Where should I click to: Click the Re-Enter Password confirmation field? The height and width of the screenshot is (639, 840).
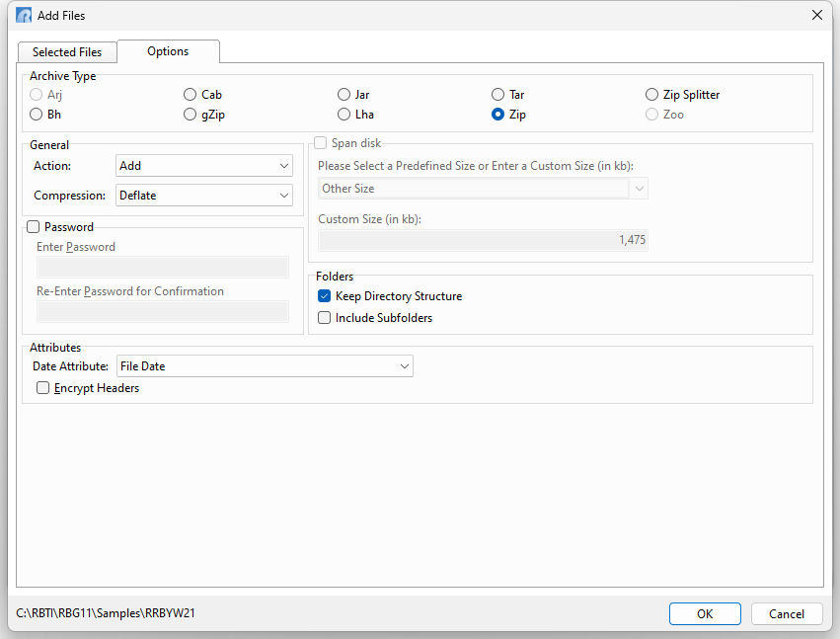click(163, 311)
